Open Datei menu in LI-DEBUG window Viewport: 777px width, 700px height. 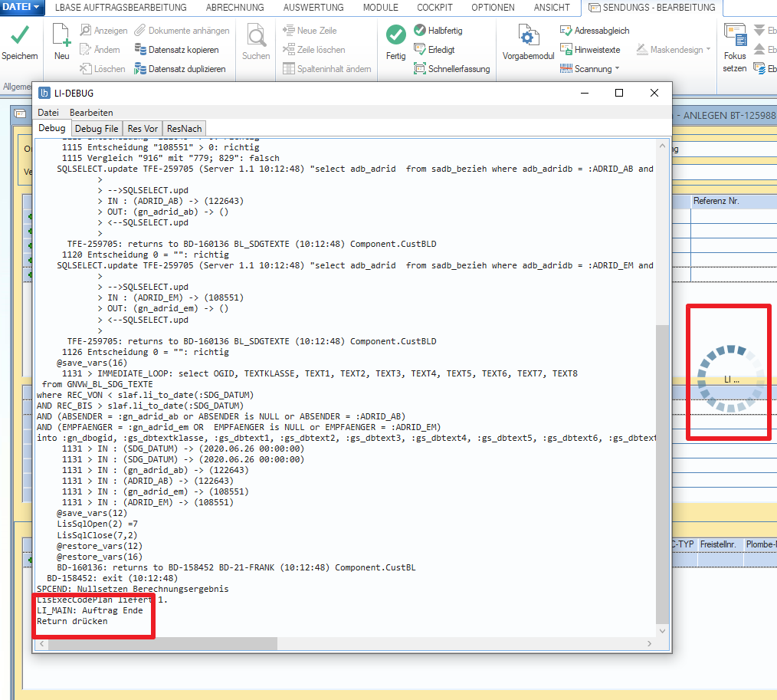pyautogui.click(x=48, y=113)
